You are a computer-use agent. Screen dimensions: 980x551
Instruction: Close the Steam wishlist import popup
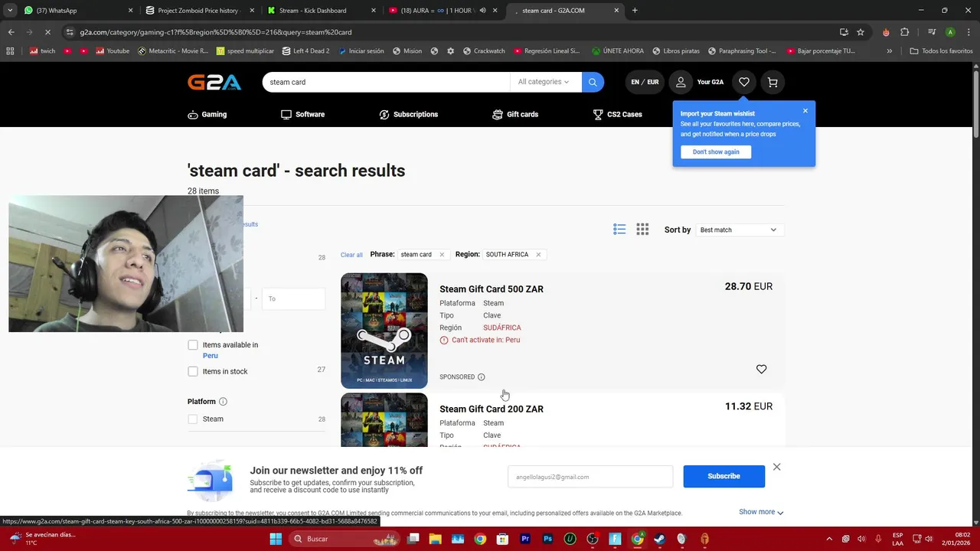point(805,111)
